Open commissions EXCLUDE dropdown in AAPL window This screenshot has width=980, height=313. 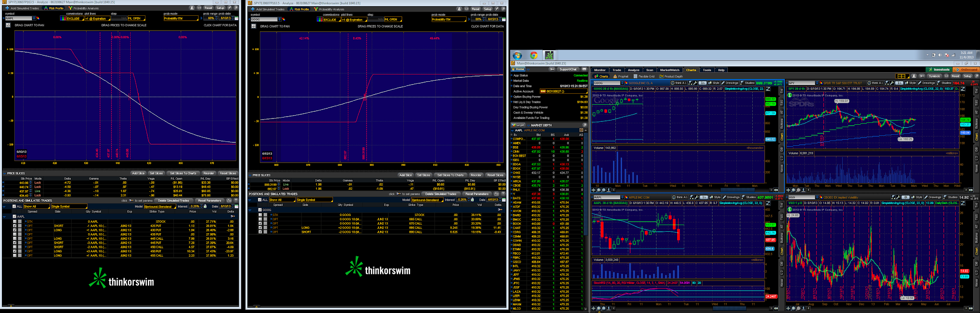[74, 19]
